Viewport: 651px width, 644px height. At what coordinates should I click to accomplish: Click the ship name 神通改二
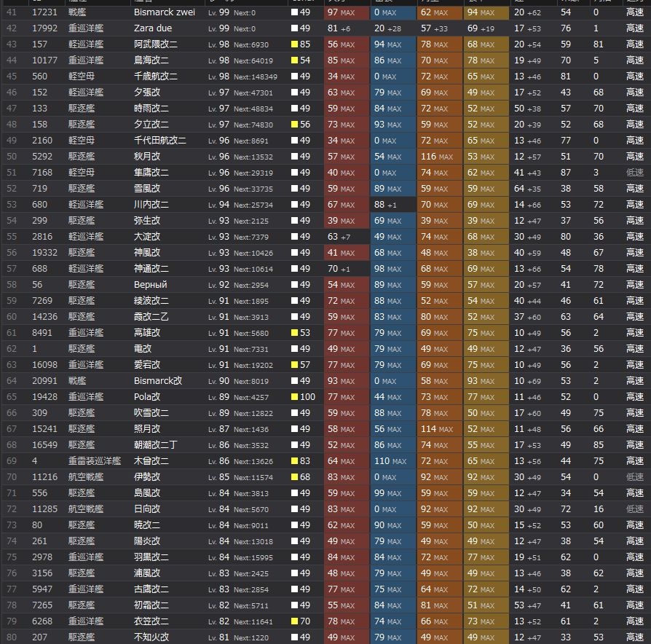coord(151,268)
